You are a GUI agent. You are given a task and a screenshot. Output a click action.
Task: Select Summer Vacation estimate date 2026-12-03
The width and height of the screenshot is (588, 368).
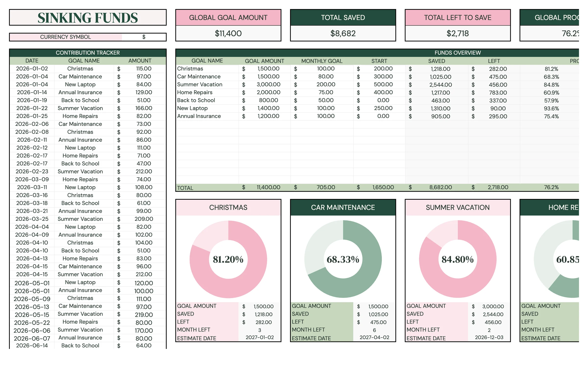pyautogui.click(x=489, y=338)
